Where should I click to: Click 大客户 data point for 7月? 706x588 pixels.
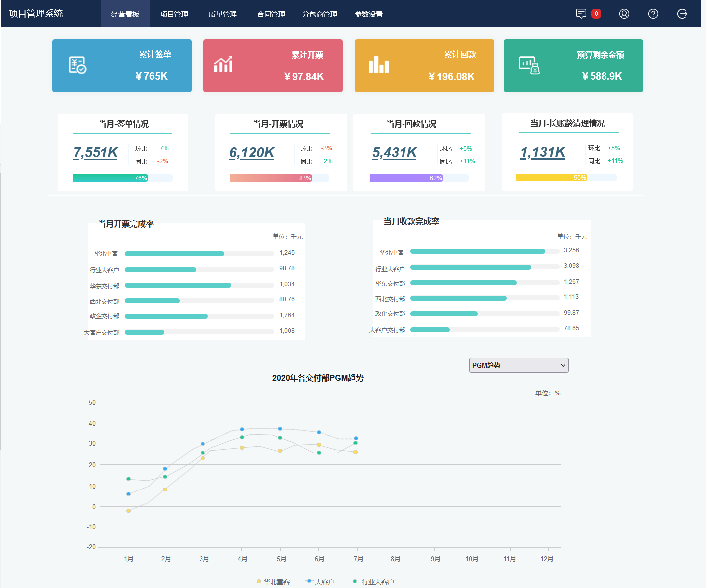356,438
